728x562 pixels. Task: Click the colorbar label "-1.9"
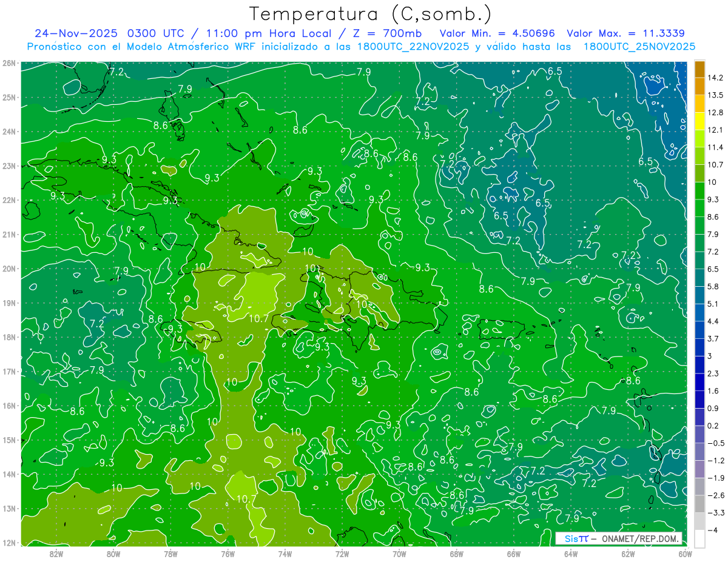[x=716, y=478]
